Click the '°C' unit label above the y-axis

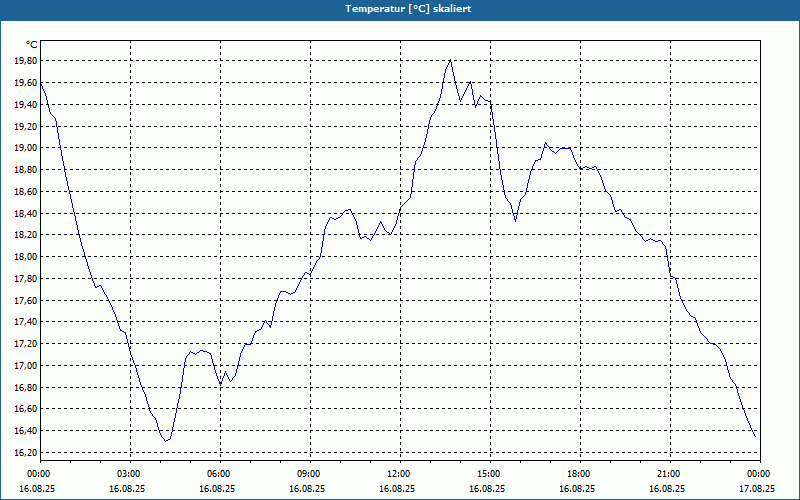[32, 45]
